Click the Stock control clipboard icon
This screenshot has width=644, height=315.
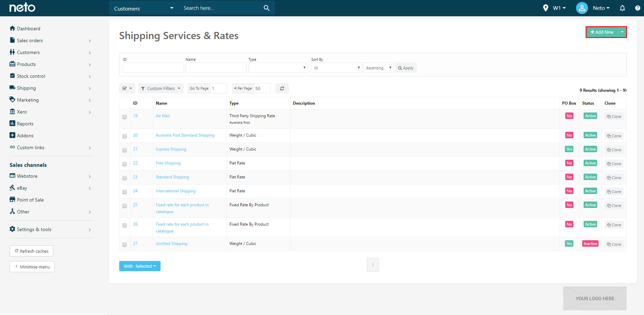(13, 76)
